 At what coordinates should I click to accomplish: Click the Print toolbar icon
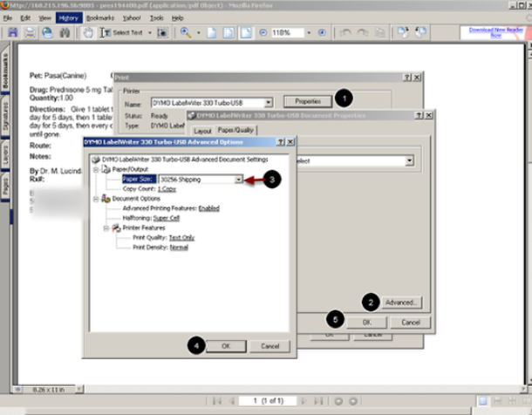pos(30,32)
